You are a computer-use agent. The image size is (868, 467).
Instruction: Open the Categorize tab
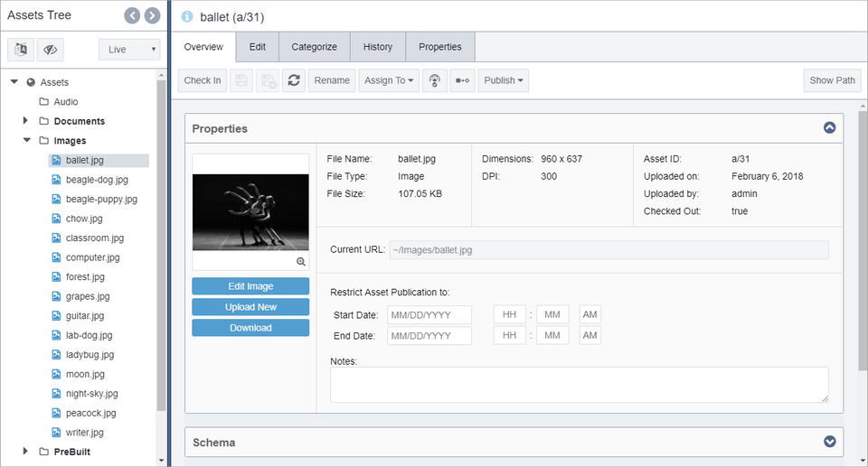pos(315,47)
